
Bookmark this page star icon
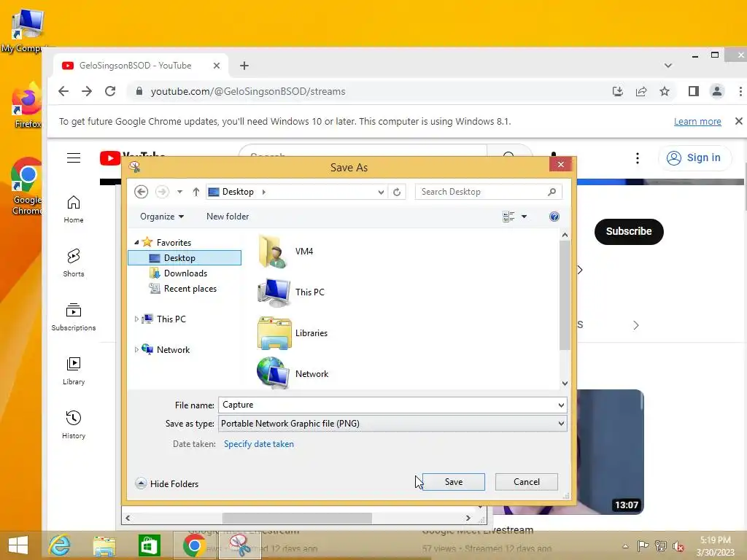tap(664, 91)
